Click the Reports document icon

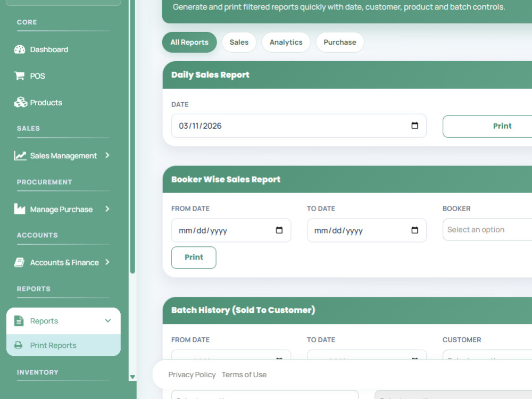19,321
